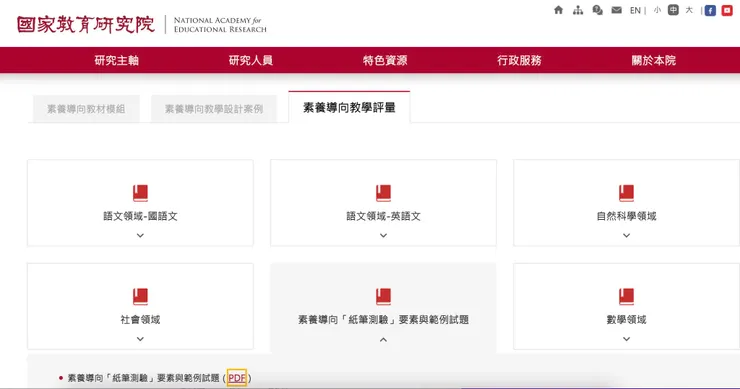Go to home via house icon

[558, 10]
